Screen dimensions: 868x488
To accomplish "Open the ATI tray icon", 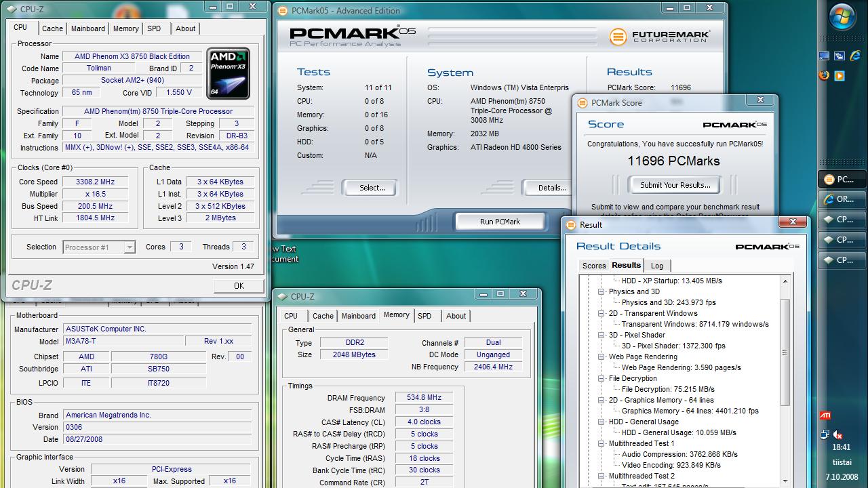I will 825,415.
